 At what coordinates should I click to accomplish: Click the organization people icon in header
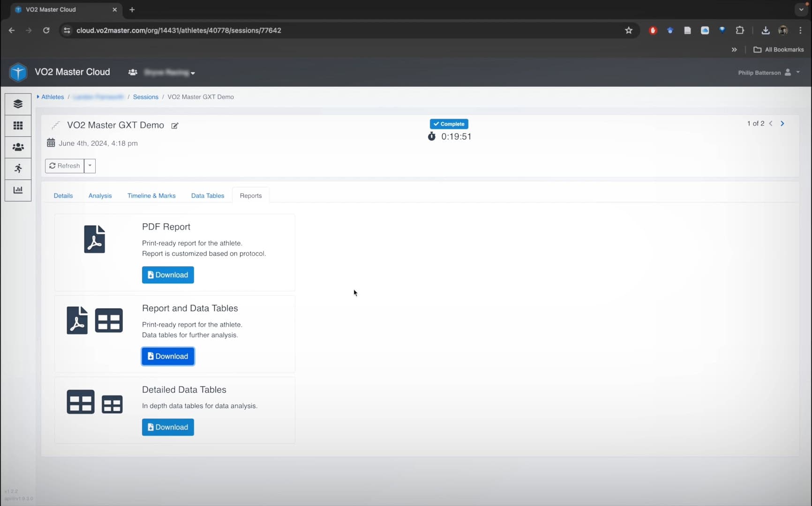click(x=133, y=72)
